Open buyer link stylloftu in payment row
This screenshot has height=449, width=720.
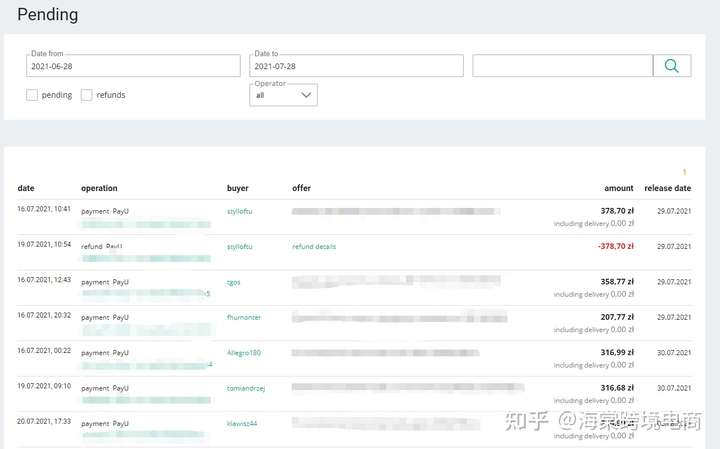point(240,211)
